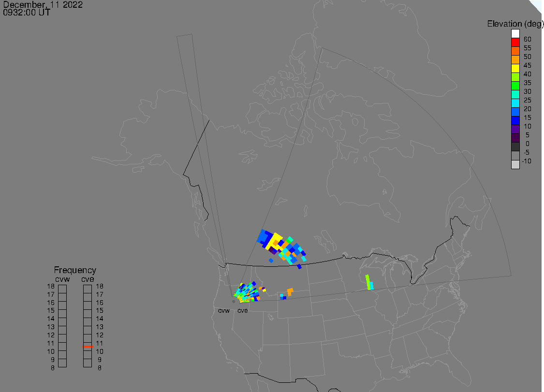The image size is (544, 392).
Task: Click the cvw frequency box between 12 and 13
Action: (x=62, y=330)
